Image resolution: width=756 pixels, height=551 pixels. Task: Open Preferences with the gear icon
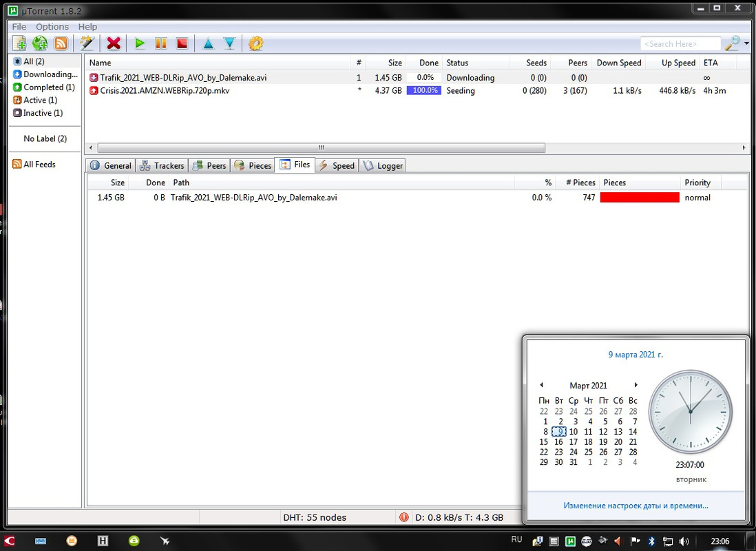(255, 43)
